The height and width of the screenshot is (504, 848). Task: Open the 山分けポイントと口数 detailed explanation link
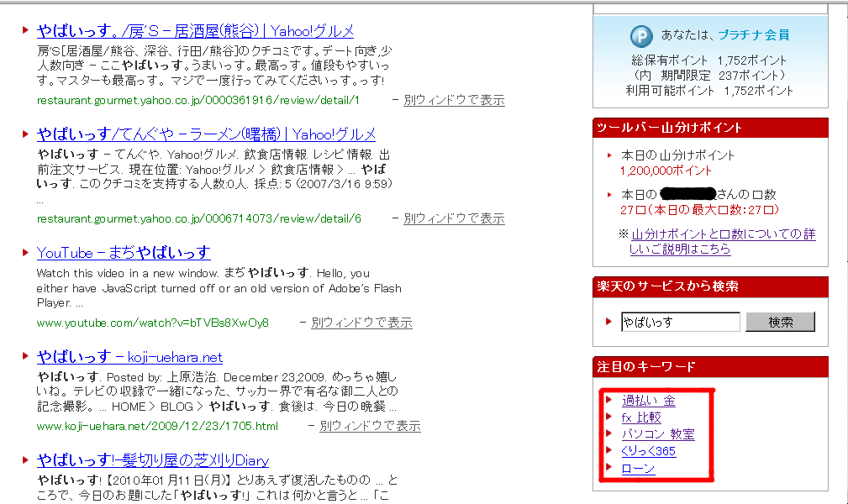pos(722,242)
